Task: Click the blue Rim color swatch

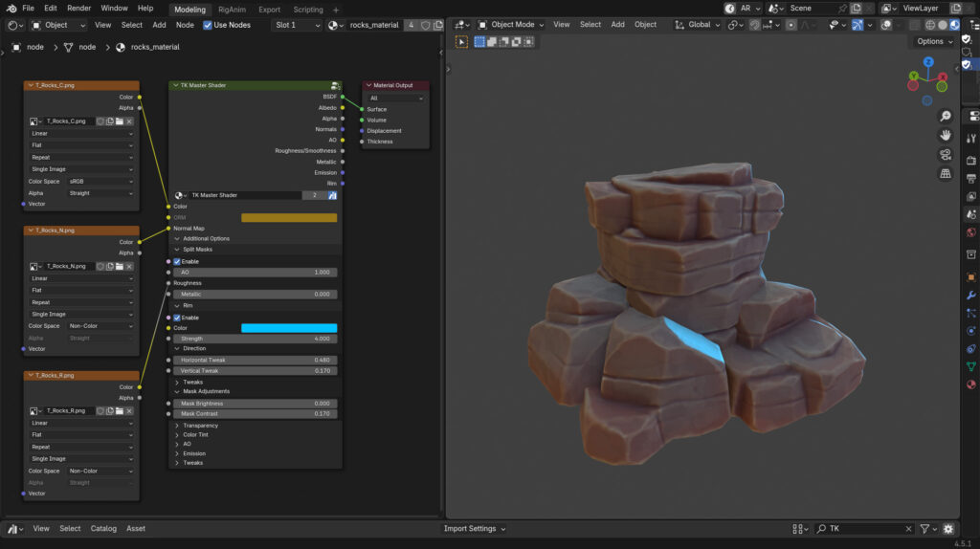Action: click(288, 328)
